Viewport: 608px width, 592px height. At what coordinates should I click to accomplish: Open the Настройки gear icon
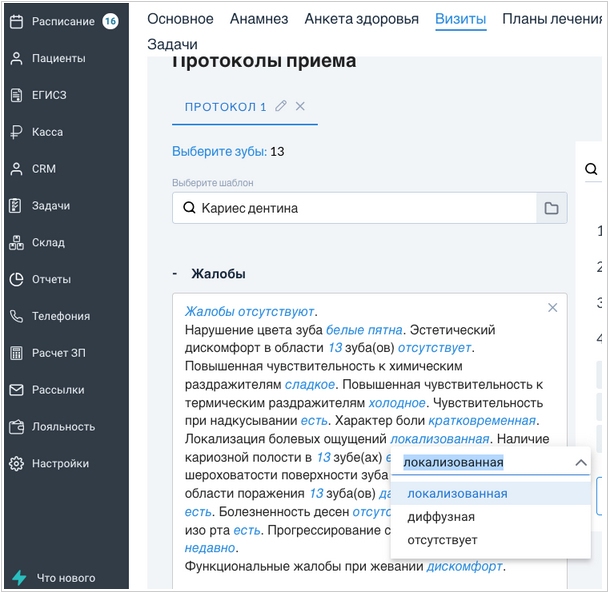pyautogui.click(x=16, y=464)
